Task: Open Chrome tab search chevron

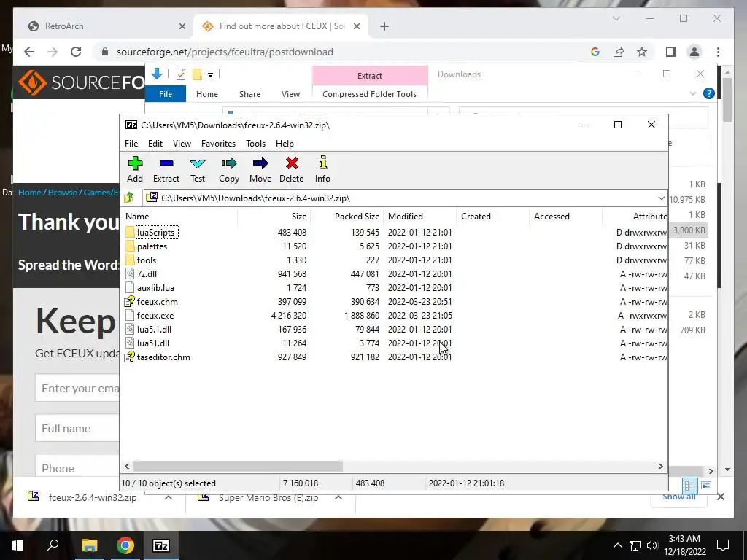Action: coord(616,18)
